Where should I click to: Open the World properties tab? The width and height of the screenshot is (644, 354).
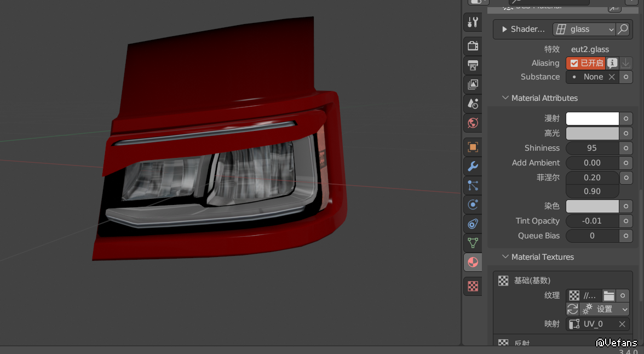tap(473, 123)
